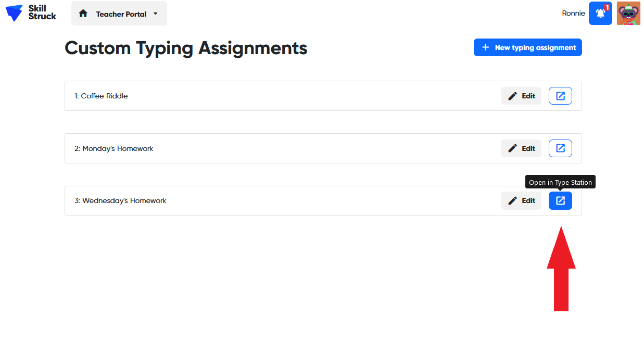
Task: Click the Ronnie username
Action: click(573, 13)
